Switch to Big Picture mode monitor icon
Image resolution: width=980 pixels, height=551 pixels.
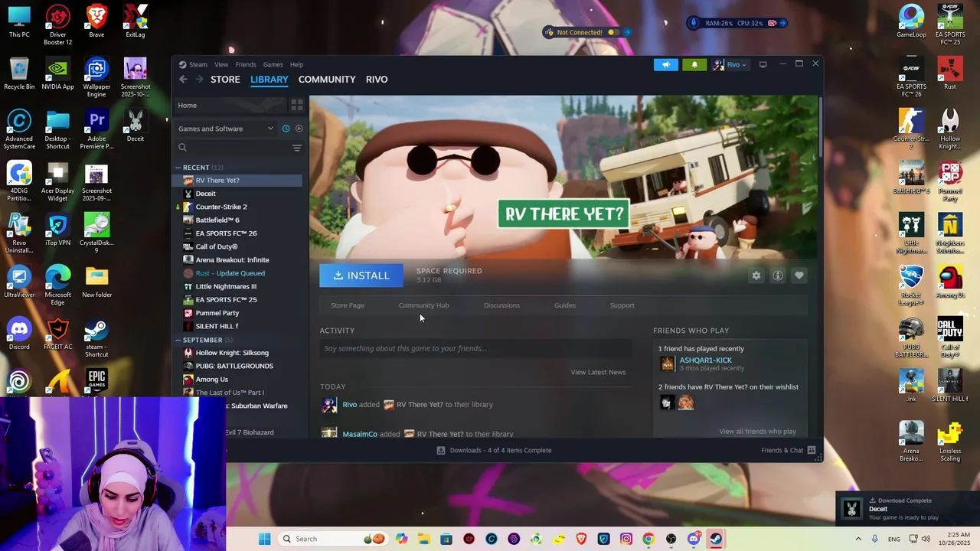click(763, 65)
